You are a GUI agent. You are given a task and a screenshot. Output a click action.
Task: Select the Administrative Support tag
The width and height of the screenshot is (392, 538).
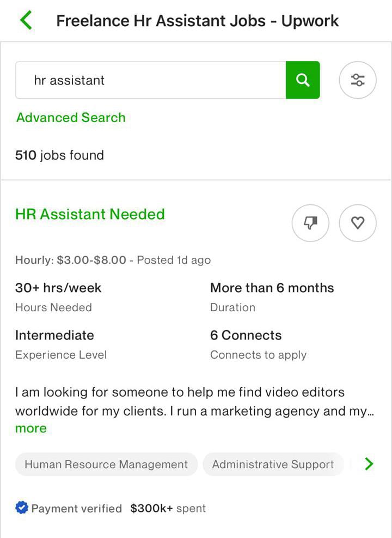273,464
